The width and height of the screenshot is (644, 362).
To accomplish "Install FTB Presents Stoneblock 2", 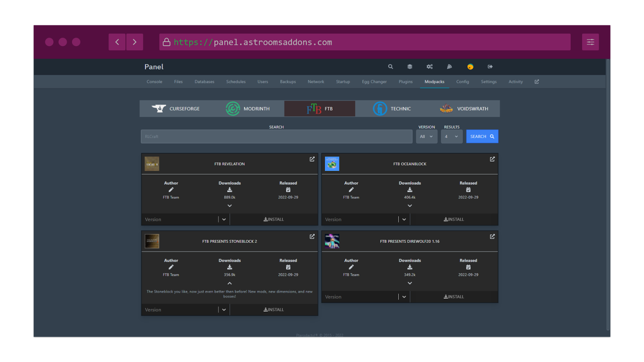I will pyautogui.click(x=274, y=310).
